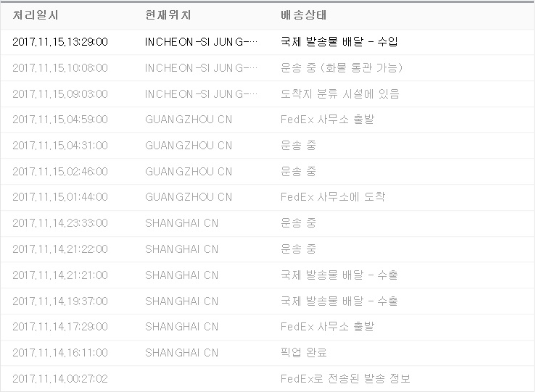Screen dimensions: 536x392
Task: Select the 2017.11.15.04:59:00 timestamp
Action: click(x=60, y=120)
